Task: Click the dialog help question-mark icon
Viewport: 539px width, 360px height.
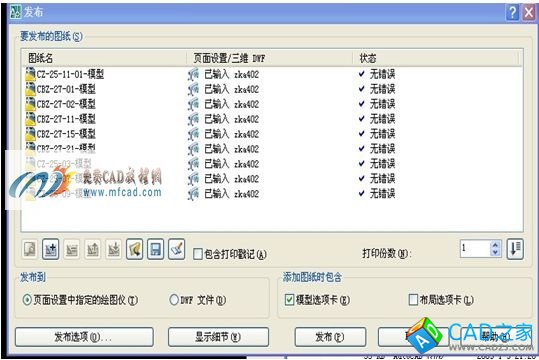Action: click(x=513, y=13)
